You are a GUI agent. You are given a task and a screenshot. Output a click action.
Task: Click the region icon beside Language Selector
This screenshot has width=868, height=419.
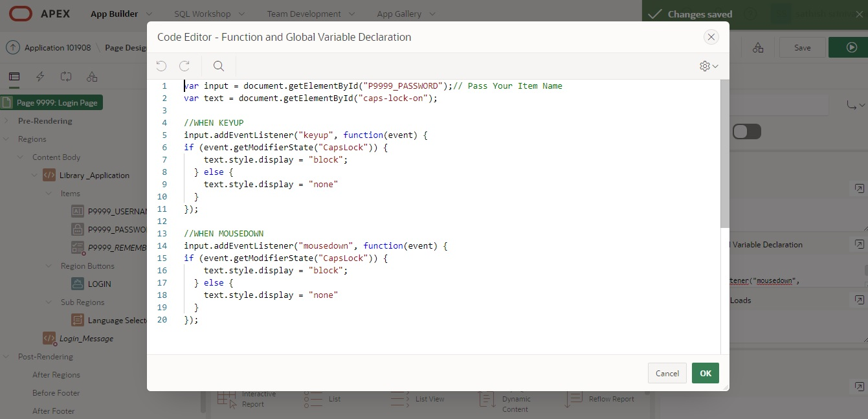point(77,320)
